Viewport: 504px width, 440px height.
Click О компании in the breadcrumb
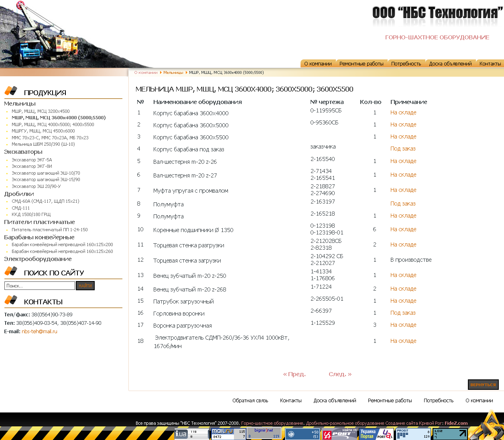146,73
